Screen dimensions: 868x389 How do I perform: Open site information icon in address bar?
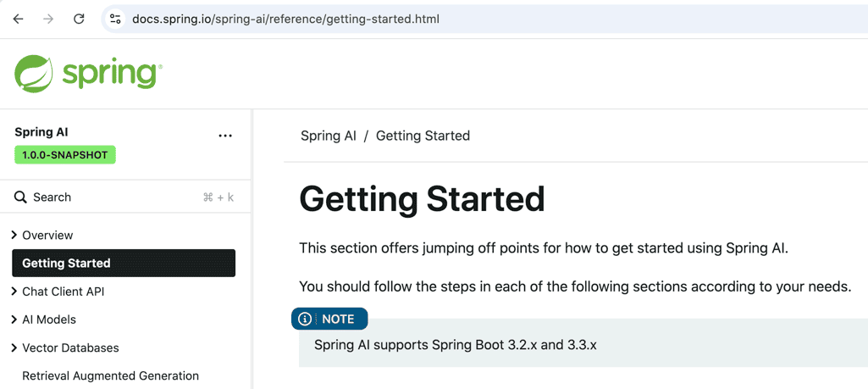[115, 19]
